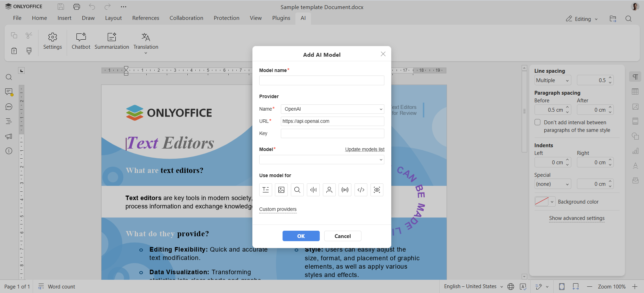Open the Chatbot tool

81,41
